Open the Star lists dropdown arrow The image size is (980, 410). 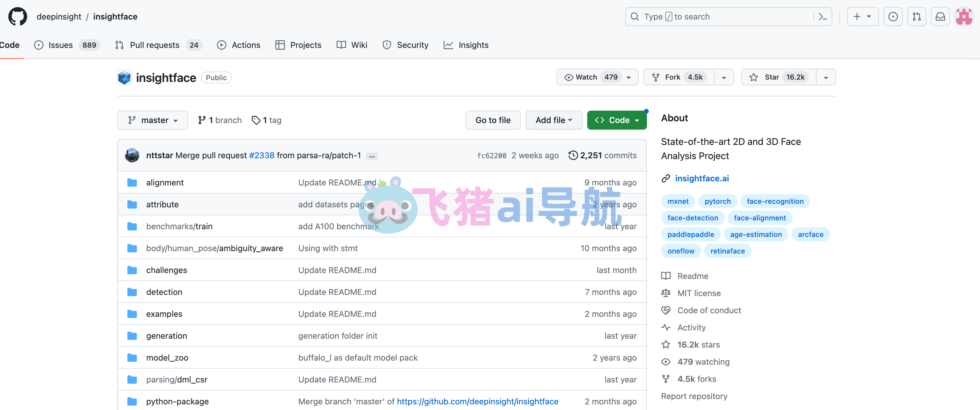click(x=825, y=77)
